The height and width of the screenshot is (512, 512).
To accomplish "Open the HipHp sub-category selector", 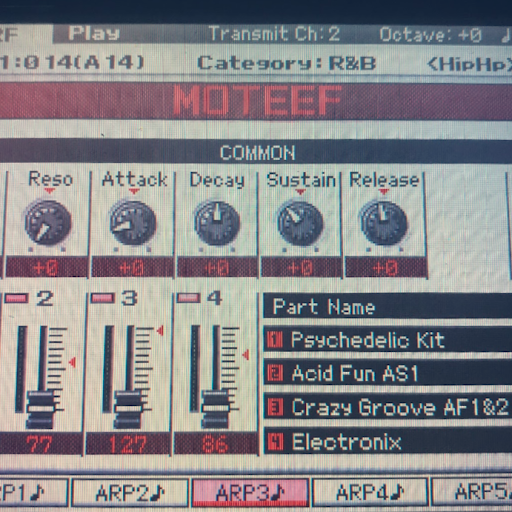I will coord(469,63).
